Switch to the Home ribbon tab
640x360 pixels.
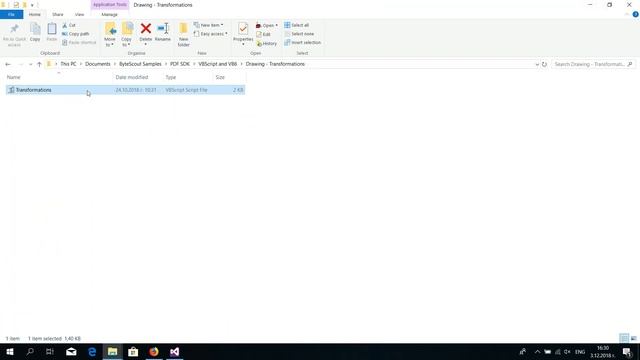click(35, 15)
